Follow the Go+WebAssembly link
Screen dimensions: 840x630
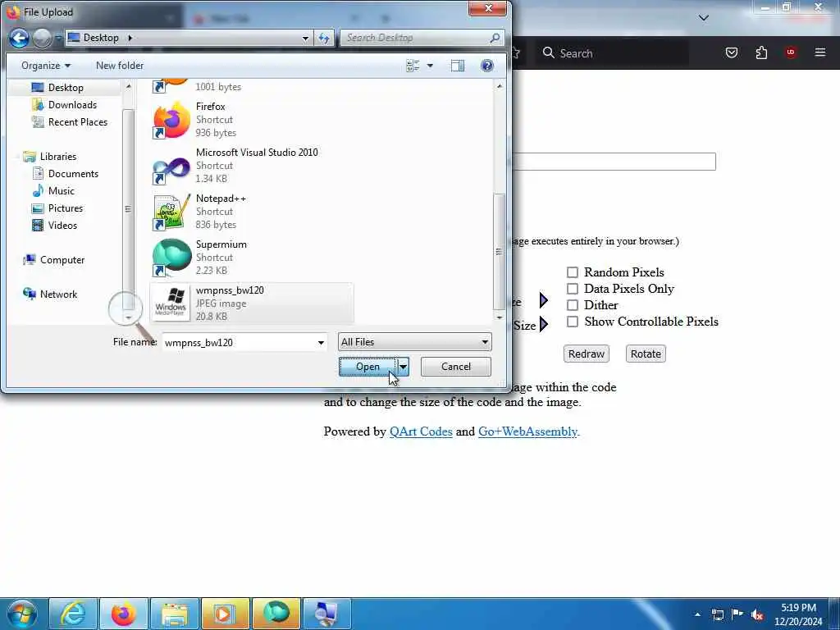coord(527,431)
